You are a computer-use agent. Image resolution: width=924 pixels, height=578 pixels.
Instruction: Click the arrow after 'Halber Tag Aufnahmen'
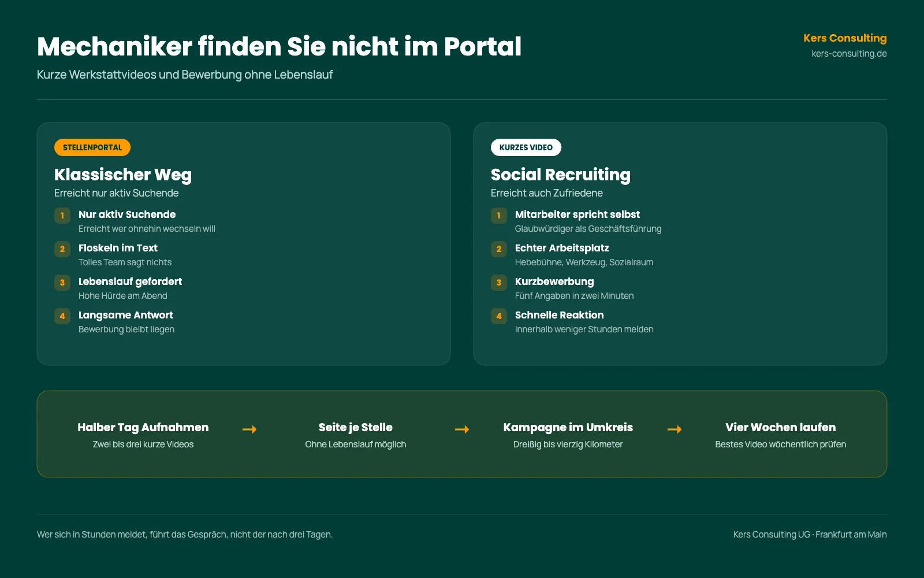click(x=249, y=429)
